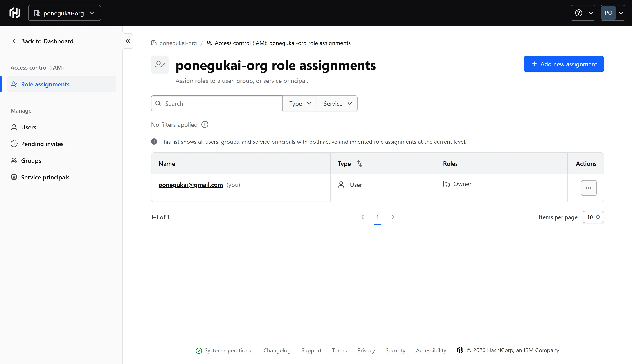Image resolution: width=632 pixels, height=364 pixels.
Task: Open the Privacy link
Action: 366,350
